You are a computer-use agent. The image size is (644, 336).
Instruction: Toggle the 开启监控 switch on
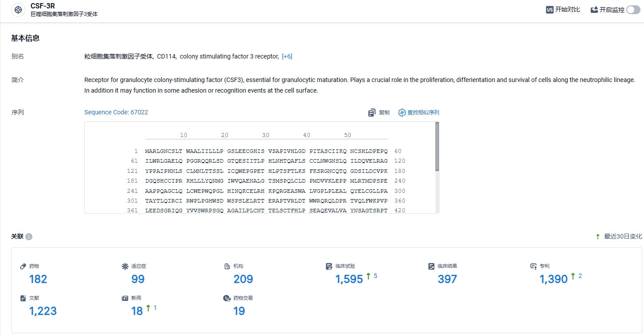tap(633, 10)
